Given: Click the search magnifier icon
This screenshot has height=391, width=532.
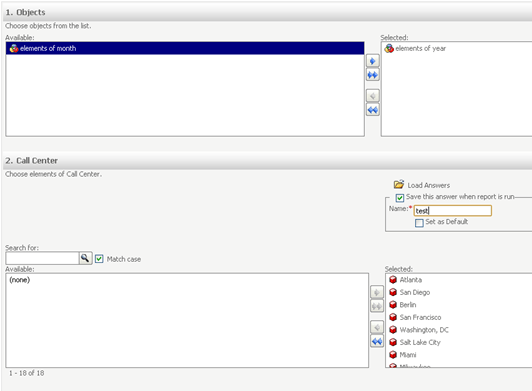Looking at the screenshot, I should click(x=85, y=258).
